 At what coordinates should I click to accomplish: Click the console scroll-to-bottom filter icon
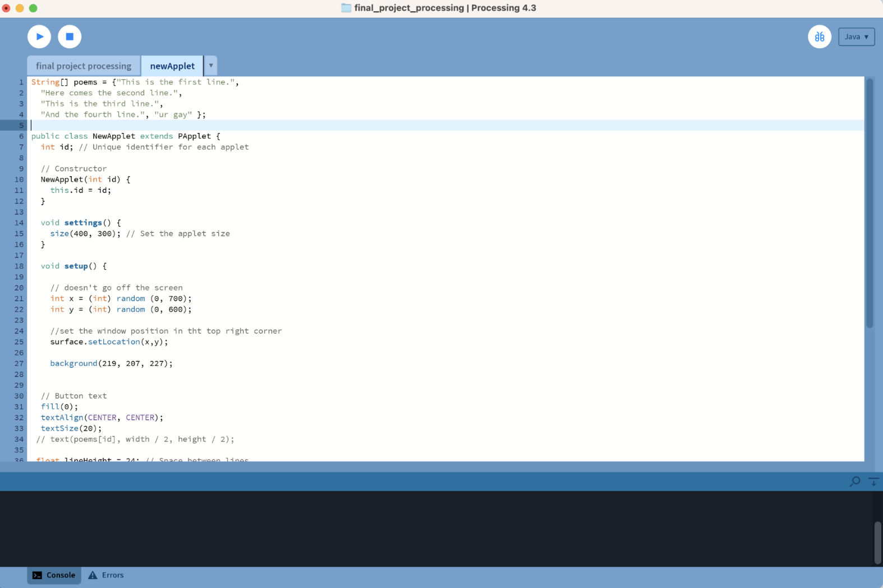point(873,481)
